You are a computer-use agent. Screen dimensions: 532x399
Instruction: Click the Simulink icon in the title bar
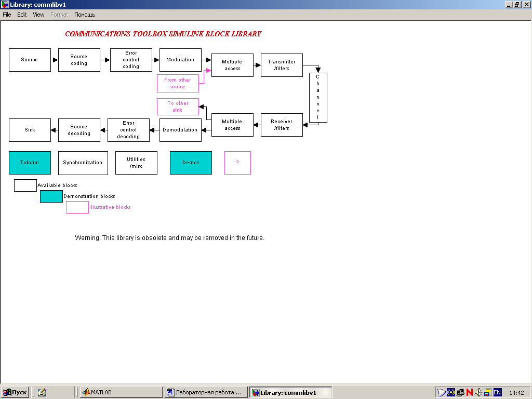coord(5,4)
